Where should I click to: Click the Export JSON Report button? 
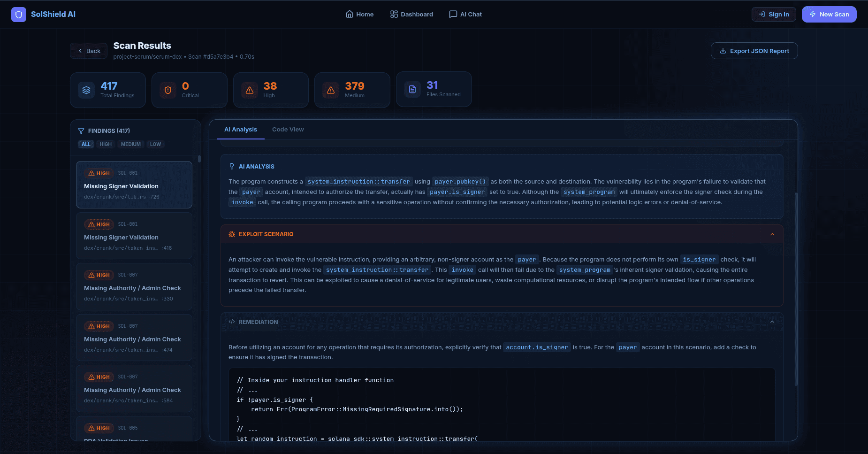click(x=754, y=51)
